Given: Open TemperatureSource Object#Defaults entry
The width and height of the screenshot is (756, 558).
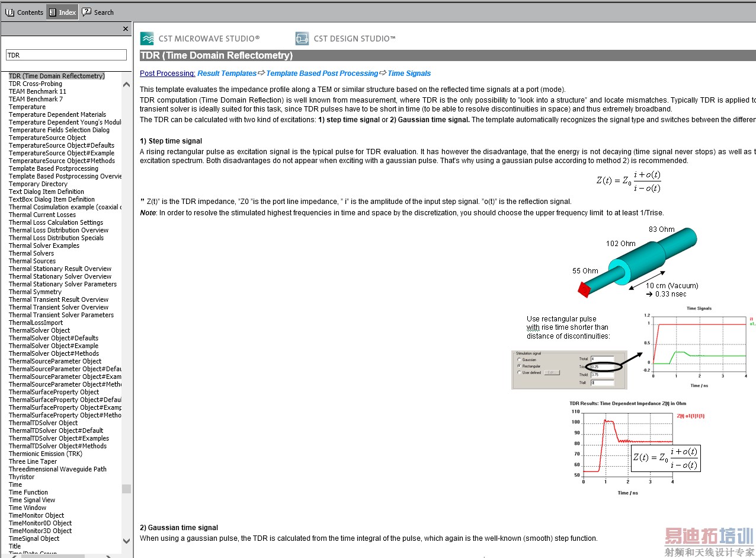Looking at the screenshot, I should tap(62, 145).
